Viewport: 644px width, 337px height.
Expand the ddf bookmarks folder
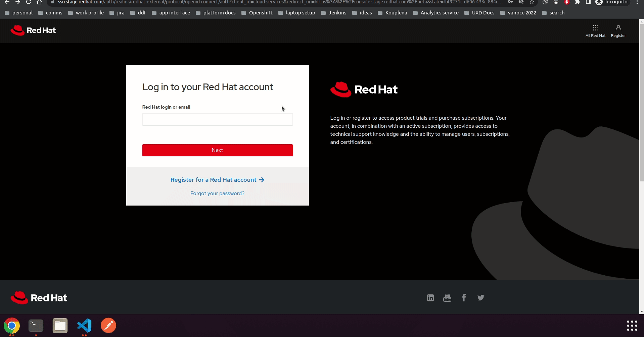[x=138, y=13]
